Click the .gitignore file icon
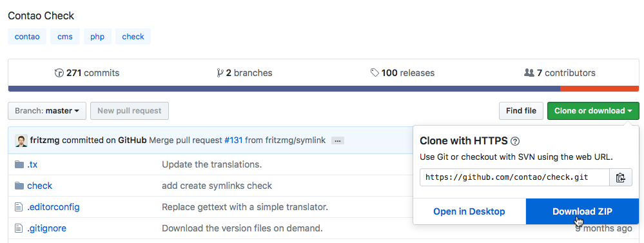 (x=19, y=228)
